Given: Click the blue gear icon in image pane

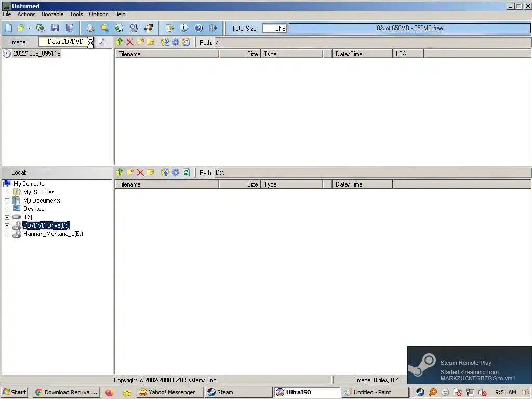Looking at the screenshot, I should point(176,42).
